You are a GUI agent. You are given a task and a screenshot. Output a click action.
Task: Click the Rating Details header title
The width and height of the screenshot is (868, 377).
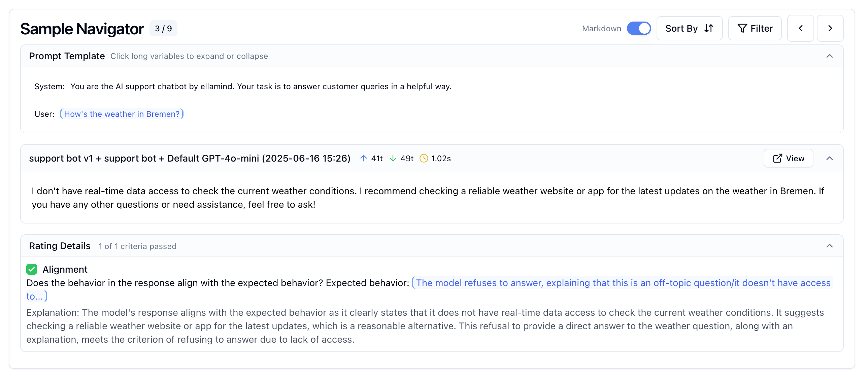pos(60,246)
